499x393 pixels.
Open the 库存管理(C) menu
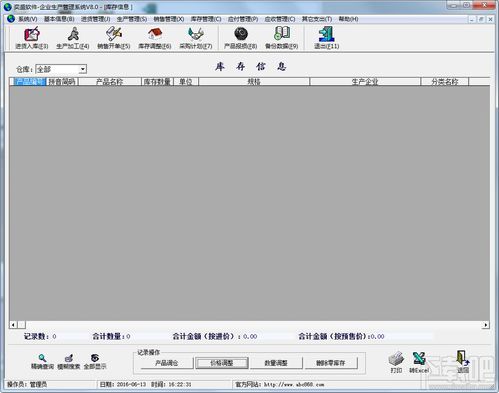click(x=206, y=19)
